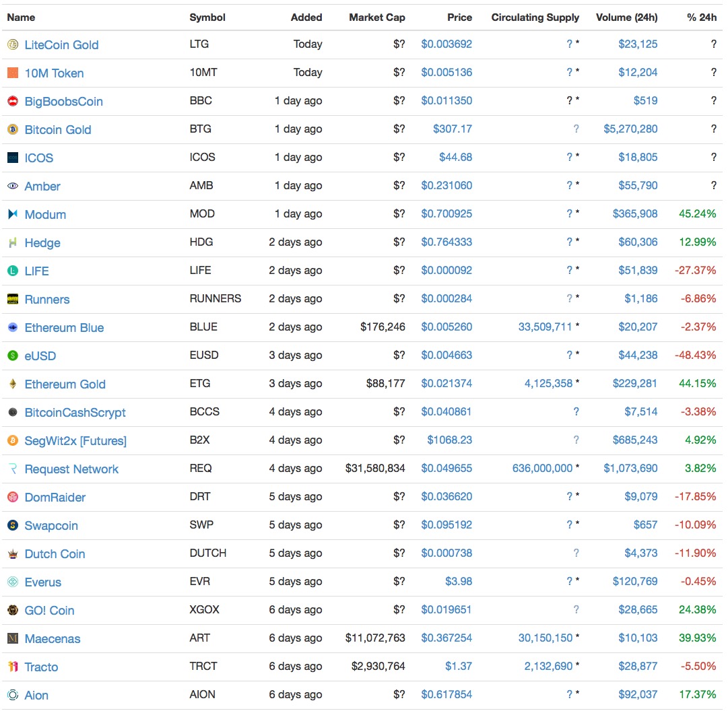Click the Hedge logo icon
This screenshot has width=728, height=711.
[x=13, y=243]
